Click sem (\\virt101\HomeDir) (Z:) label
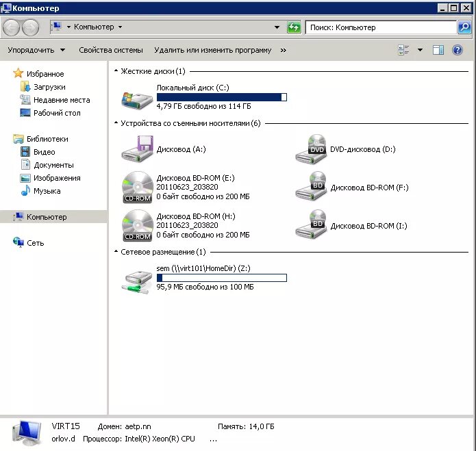The width and height of the screenshot is (476, 451). tap(203, 268)
